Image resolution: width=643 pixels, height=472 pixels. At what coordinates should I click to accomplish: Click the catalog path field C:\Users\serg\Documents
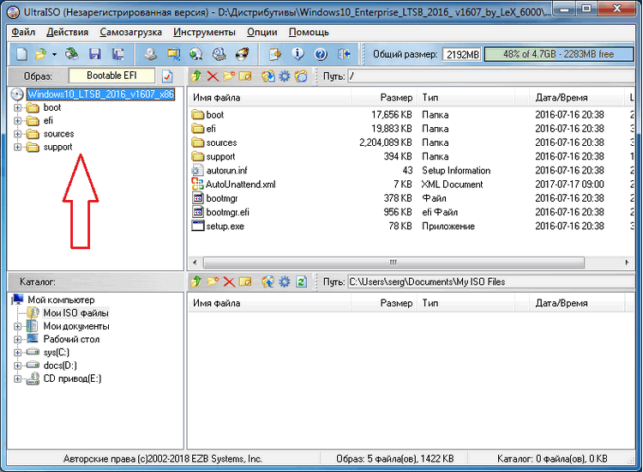(x=491, y=282)
